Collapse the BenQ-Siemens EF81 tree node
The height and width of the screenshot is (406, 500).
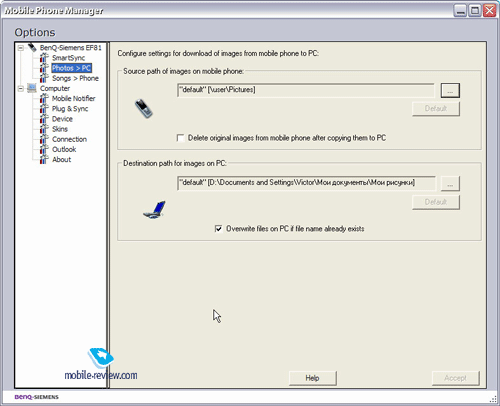point(21,48)
